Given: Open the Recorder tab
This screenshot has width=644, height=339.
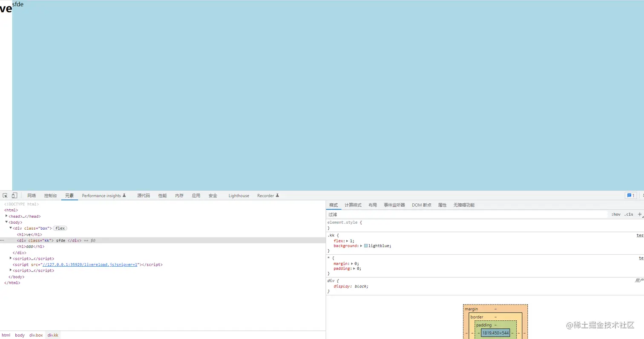Looking at the screenshot, I should point(268,196).
